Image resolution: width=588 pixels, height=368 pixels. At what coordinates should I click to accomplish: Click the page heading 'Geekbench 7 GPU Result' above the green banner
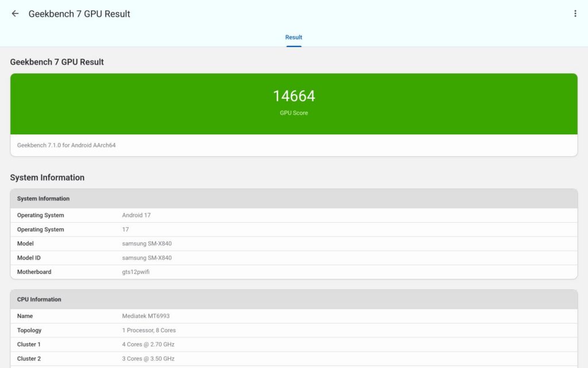click(57, 62)
